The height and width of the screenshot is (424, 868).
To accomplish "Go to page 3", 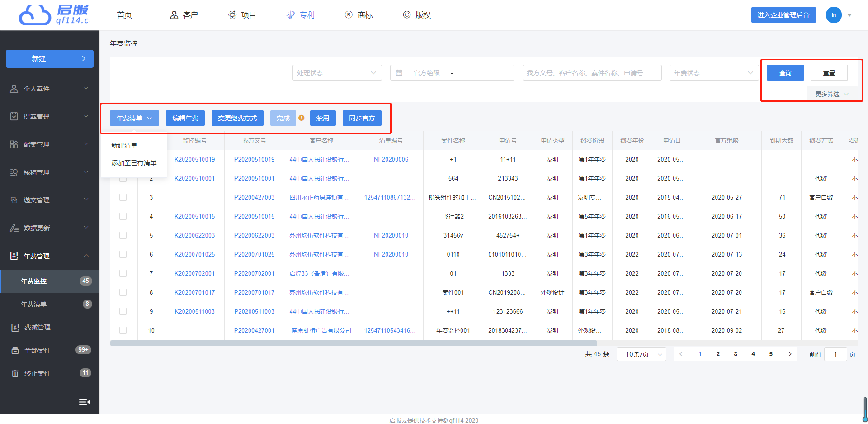I will (x=736, y=354).
